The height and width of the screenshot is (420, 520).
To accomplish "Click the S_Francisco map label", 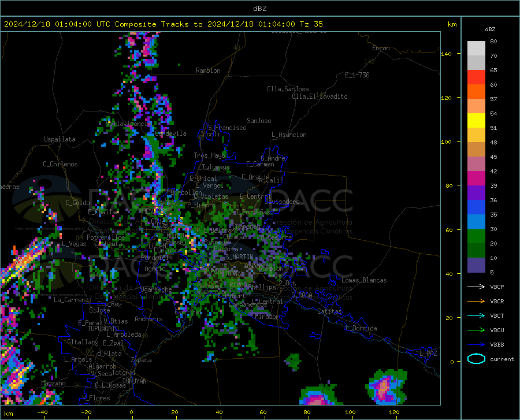I will [227, 128].
